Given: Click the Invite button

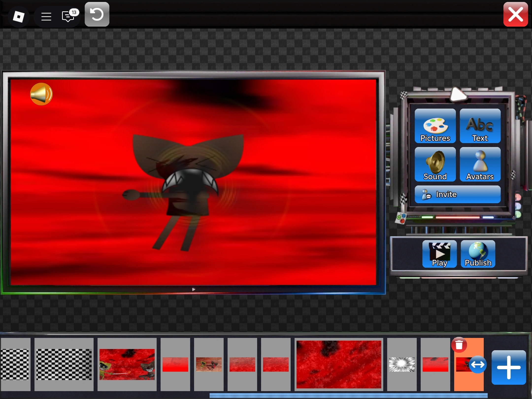Looking at the screenshot, I should pyautogui.click(x=457, y=194).
